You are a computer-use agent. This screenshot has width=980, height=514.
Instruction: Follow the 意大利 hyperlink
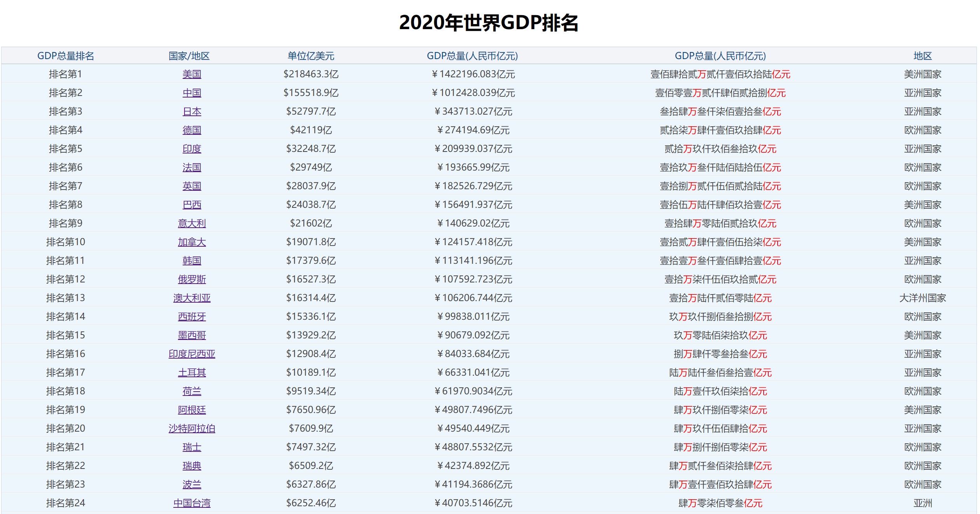[x=192, y=223]
